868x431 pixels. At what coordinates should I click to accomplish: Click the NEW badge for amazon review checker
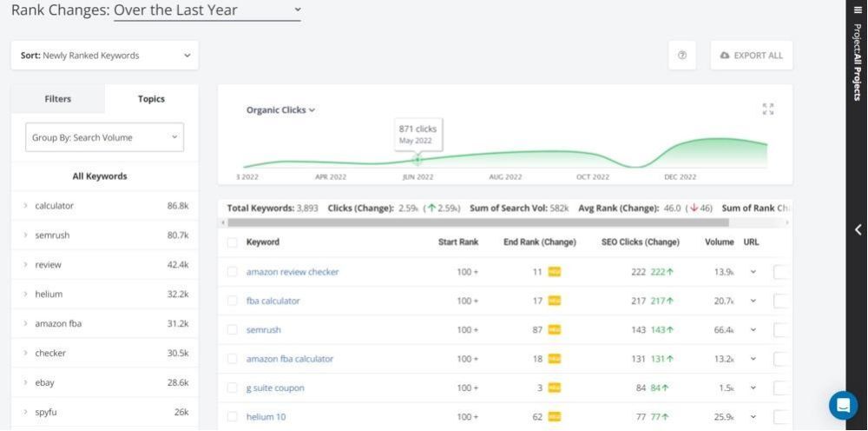click(x=554, y=272)
